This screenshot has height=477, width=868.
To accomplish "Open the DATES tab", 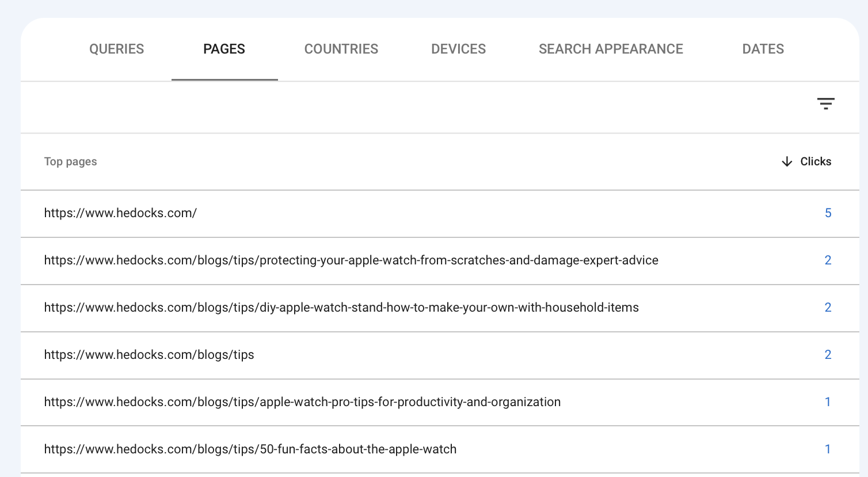I will pos(763,49).
